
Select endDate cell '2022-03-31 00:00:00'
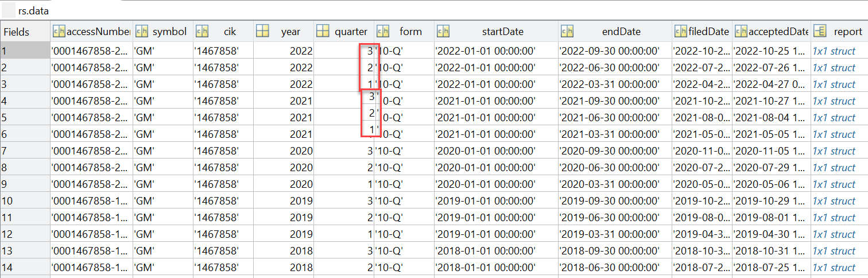(x=615, y=84)
